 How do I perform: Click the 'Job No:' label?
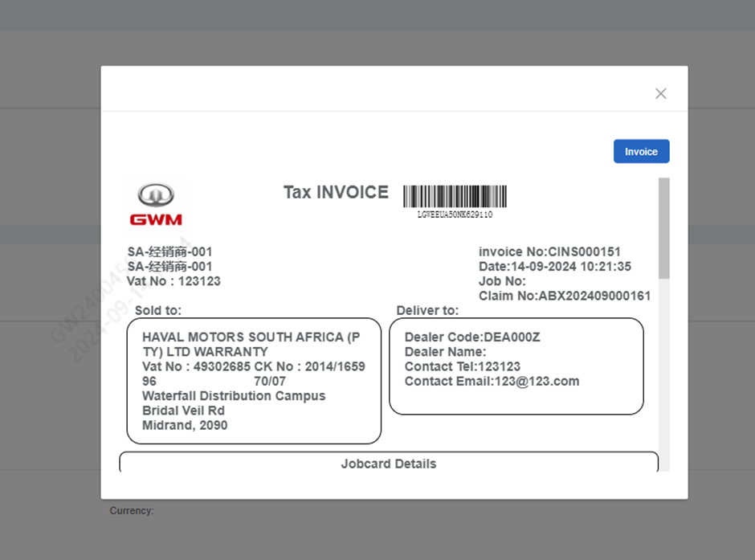(502, 281)
